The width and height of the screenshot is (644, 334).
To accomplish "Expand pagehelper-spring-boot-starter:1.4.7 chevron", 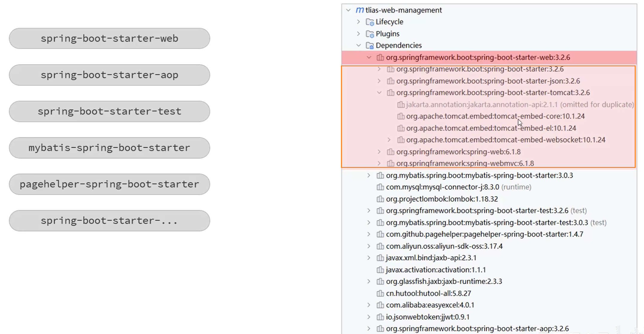I will (369, 234).
